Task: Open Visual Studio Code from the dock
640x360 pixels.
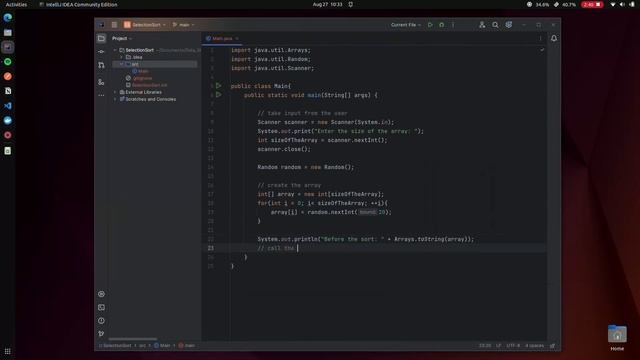Action: tap(8, 106)
